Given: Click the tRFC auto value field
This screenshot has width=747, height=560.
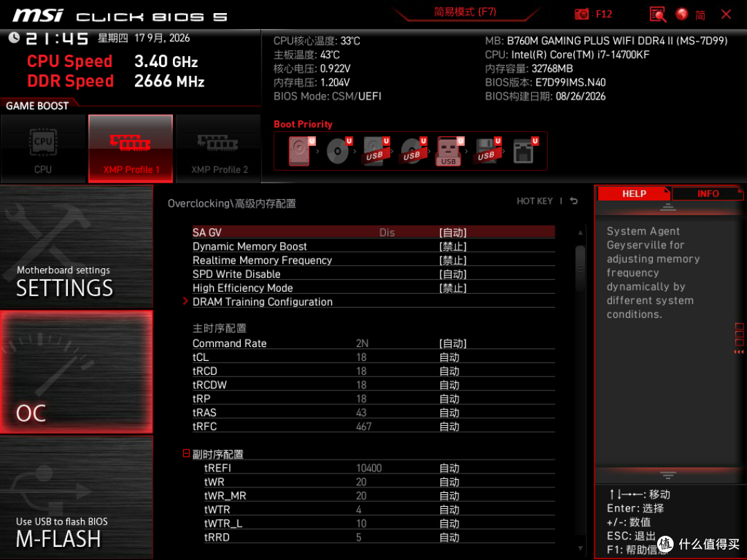Looking at the screenshot, I should pos(450,426).
